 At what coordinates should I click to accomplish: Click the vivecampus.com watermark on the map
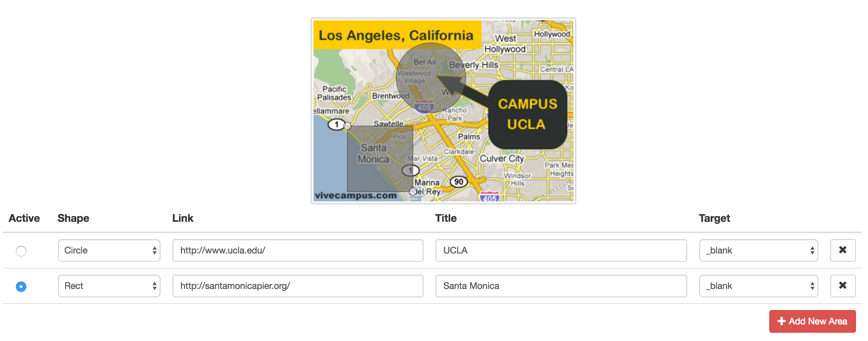tap(356, 195)
